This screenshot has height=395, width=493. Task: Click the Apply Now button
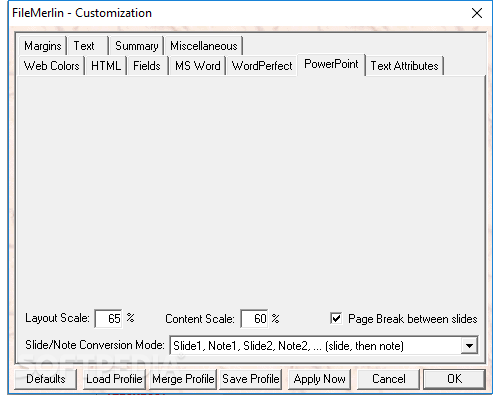(319, 379)
